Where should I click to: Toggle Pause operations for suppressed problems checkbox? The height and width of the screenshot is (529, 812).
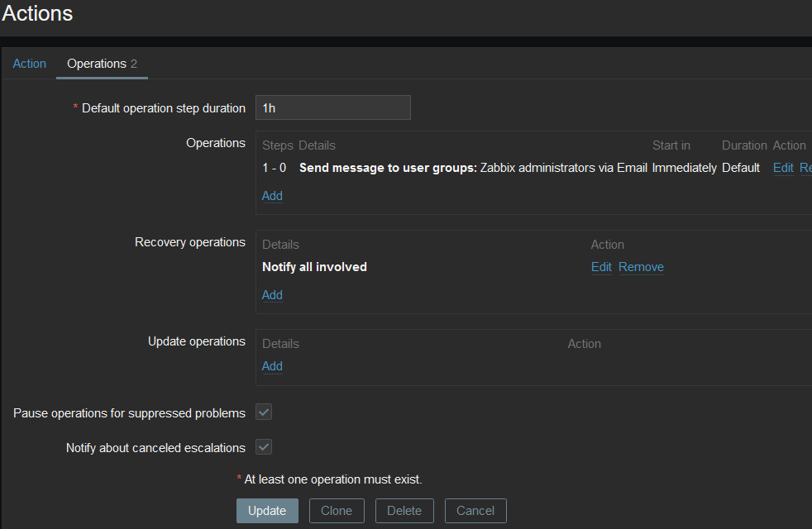click(264, 412)
